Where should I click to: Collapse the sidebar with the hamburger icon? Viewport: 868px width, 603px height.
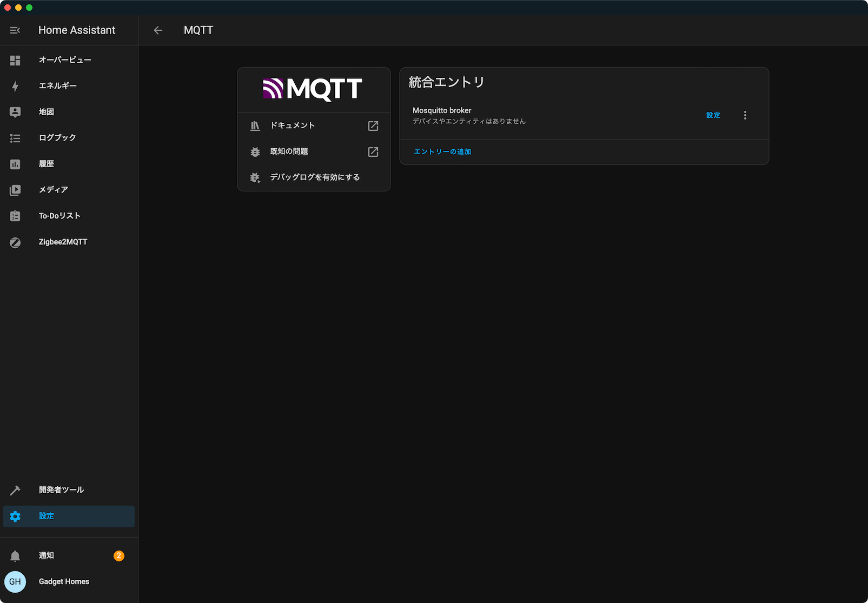15,30
